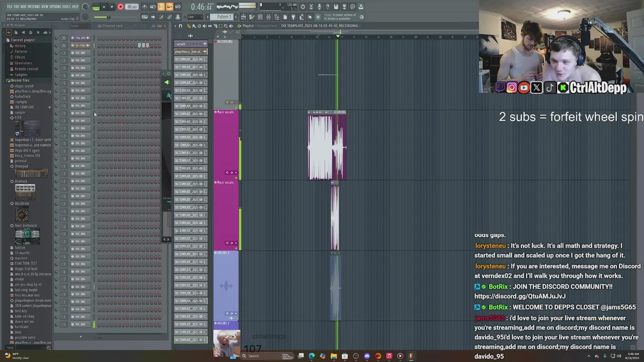The width and height of the screenshot is (644, 362).
Task: Select the playlist Delete tool
Action: click(x=199, y=26)
